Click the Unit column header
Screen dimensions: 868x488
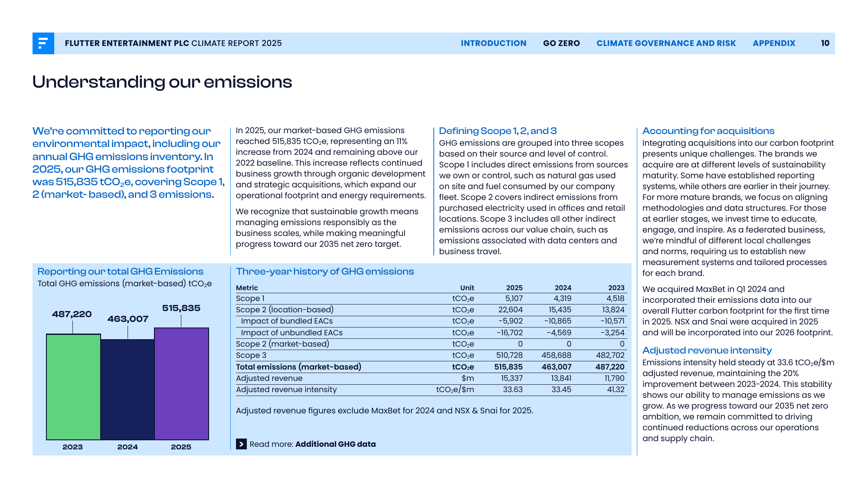coord(467,288)
